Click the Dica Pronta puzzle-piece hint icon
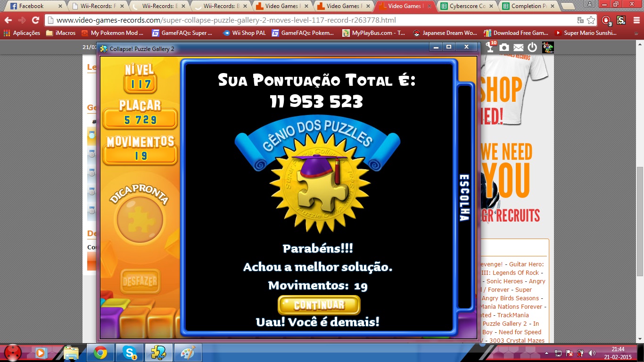644x362 pixels. [x=140, y=219]
